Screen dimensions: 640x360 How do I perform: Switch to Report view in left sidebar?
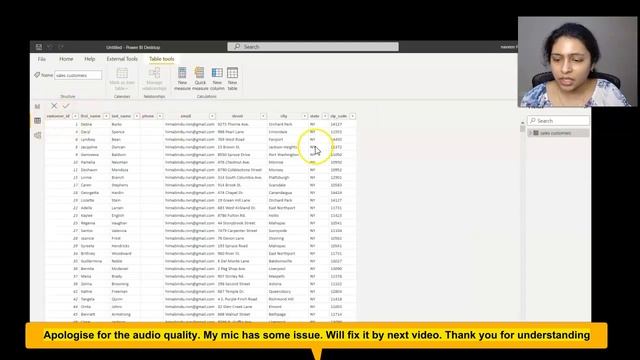click(38, 106)
